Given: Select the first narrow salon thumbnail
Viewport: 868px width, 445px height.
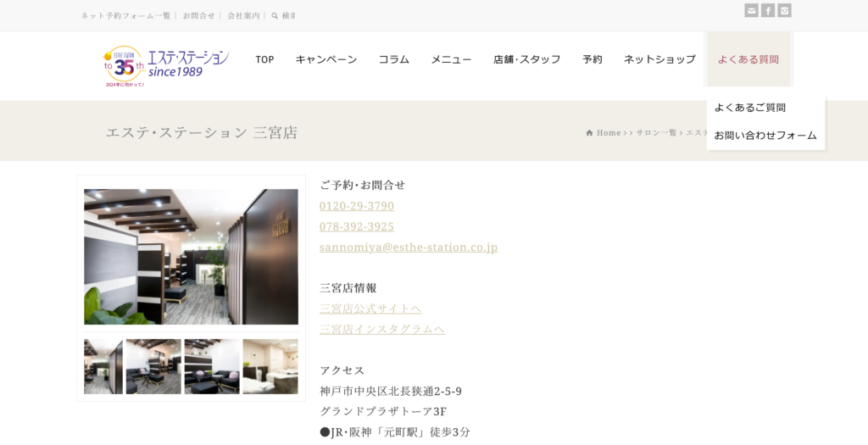Looking at the screenshot, I should 103,366.
